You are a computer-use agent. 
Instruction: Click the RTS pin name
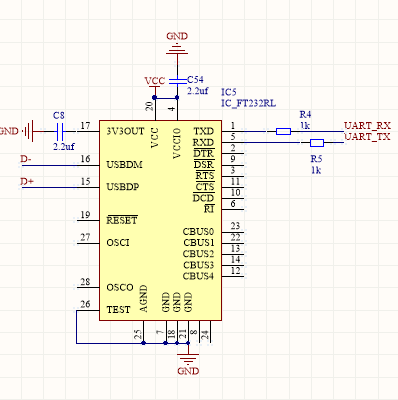(205, 176)
